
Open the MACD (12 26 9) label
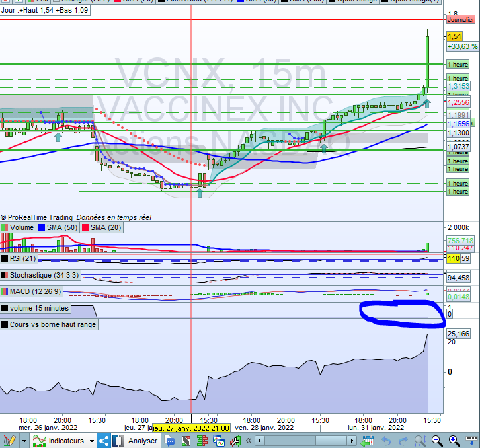31,291
